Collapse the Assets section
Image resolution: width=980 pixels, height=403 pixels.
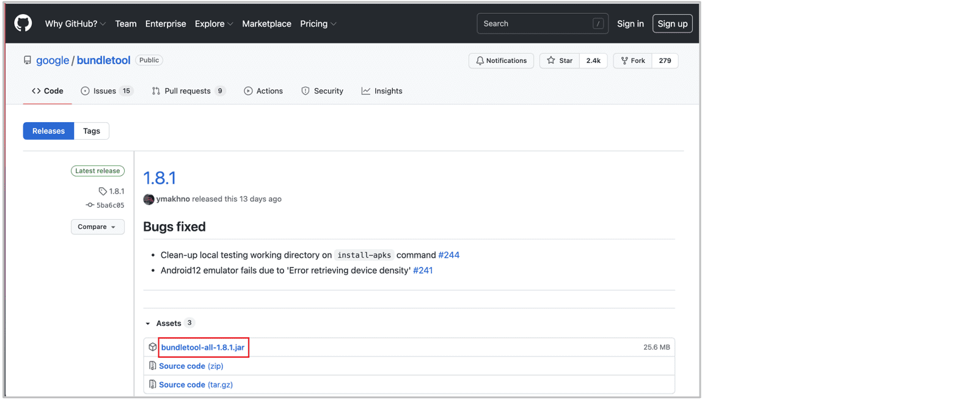click(x=148, y=324)
